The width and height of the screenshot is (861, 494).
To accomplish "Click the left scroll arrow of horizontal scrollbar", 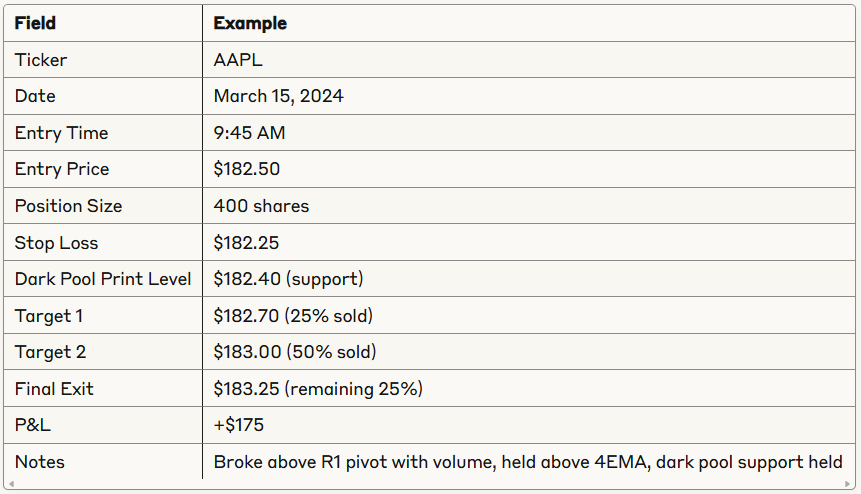I will coord(10,484).
